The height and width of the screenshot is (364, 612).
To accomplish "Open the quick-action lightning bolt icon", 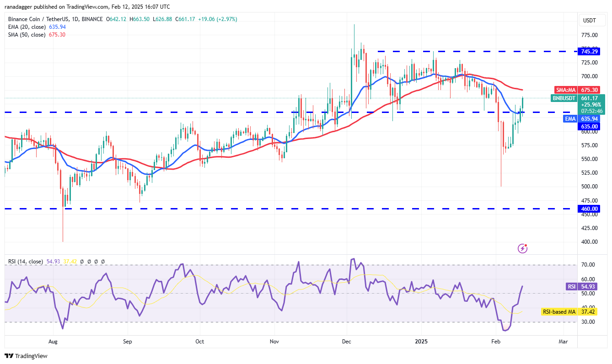I will (522, 248).
